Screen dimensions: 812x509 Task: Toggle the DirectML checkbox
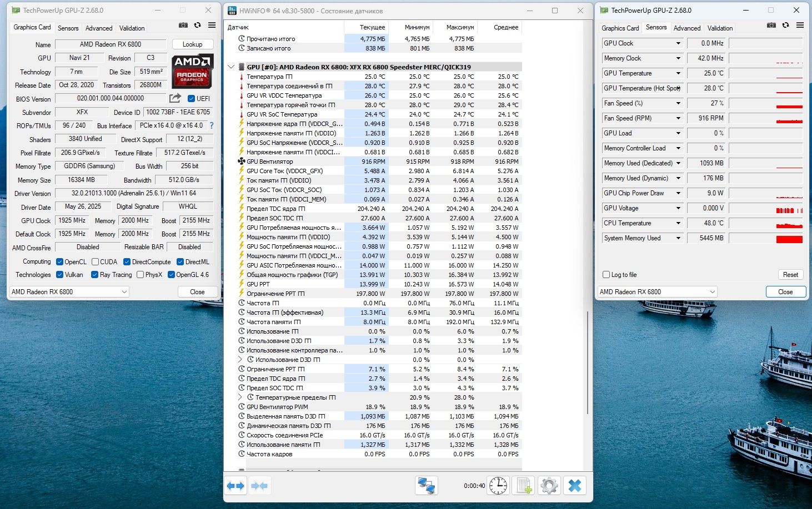[x=180, y=262]
